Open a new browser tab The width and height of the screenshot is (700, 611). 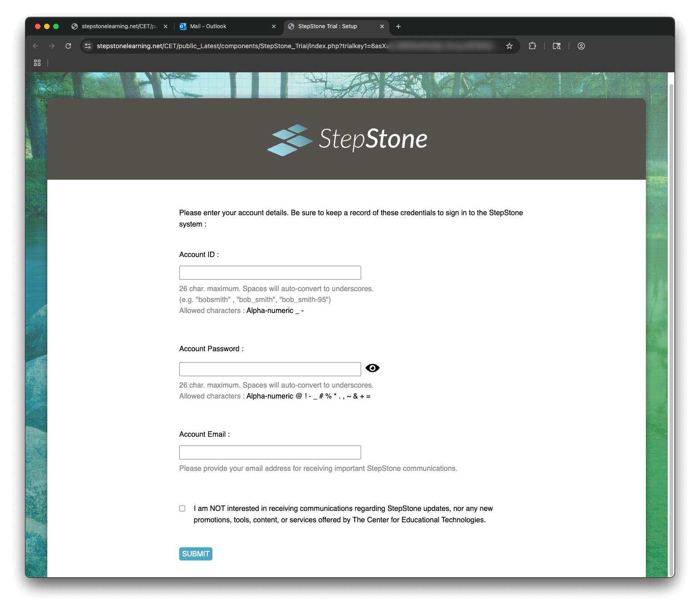(398, 26)
